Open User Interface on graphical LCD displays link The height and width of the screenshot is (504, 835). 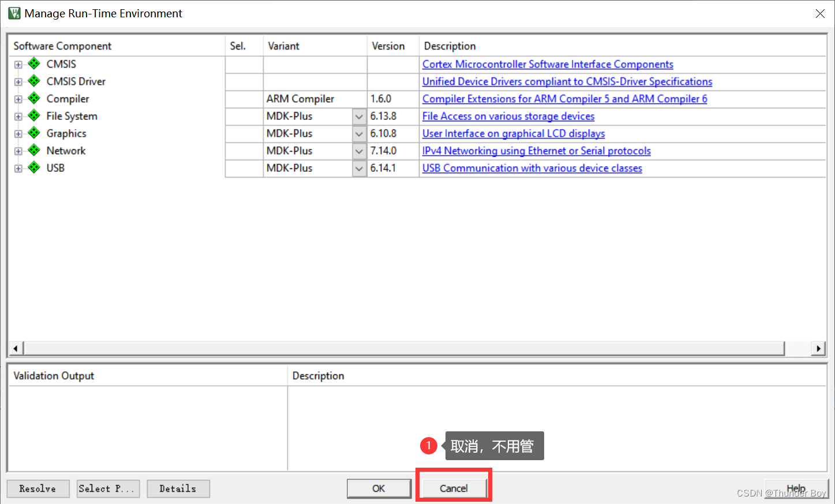click(x=514, y=133)
